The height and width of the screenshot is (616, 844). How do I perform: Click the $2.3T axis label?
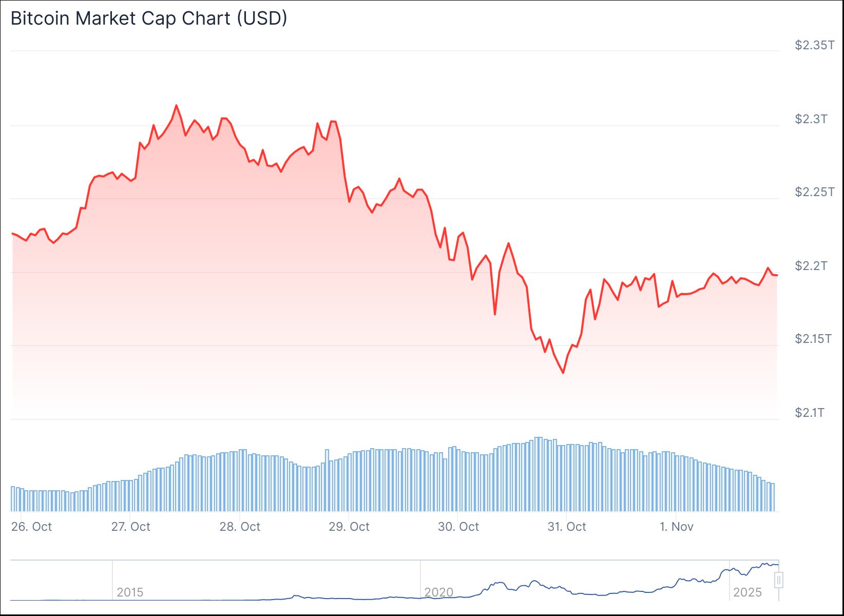click(812, 119)
